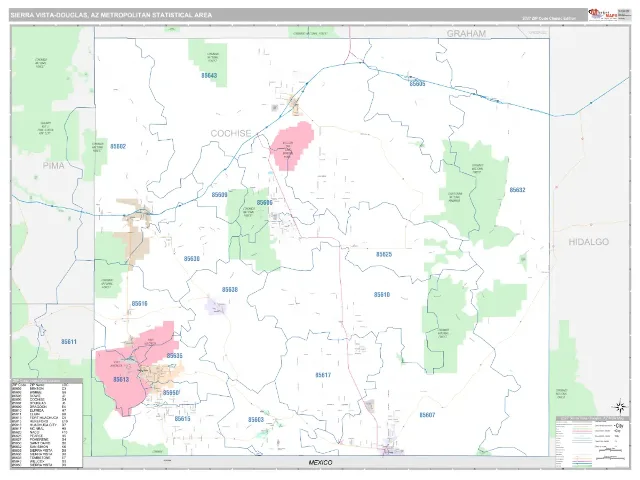This screenshot has width=640, height=480.
Task: Click the ZIP index table header bar
Action: (x=47, y=381)
